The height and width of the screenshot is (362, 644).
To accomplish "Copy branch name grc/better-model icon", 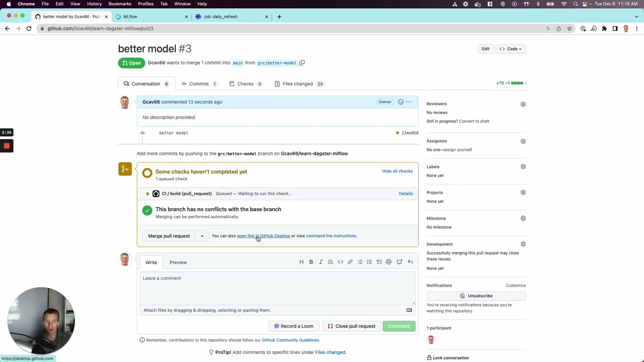I will (x=302, y=63).
